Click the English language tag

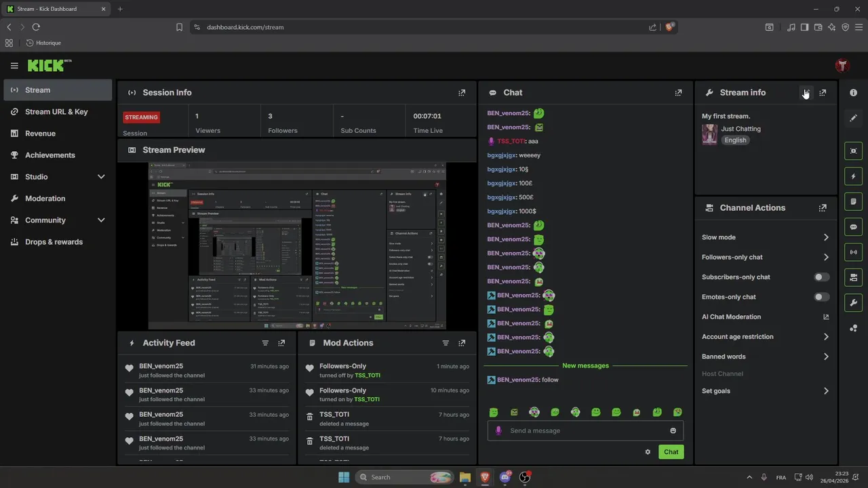[735, 140]
